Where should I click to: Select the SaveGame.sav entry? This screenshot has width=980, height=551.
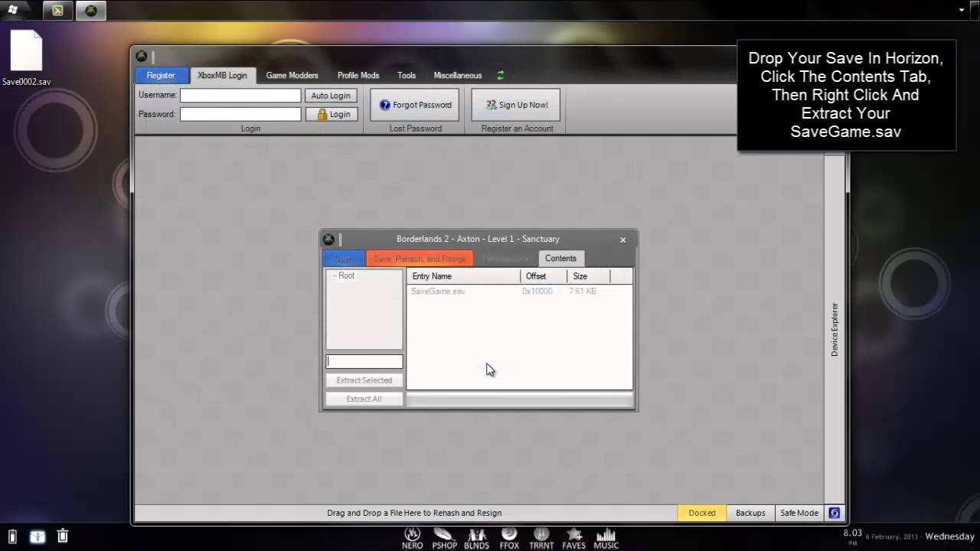tap(438, 292)
